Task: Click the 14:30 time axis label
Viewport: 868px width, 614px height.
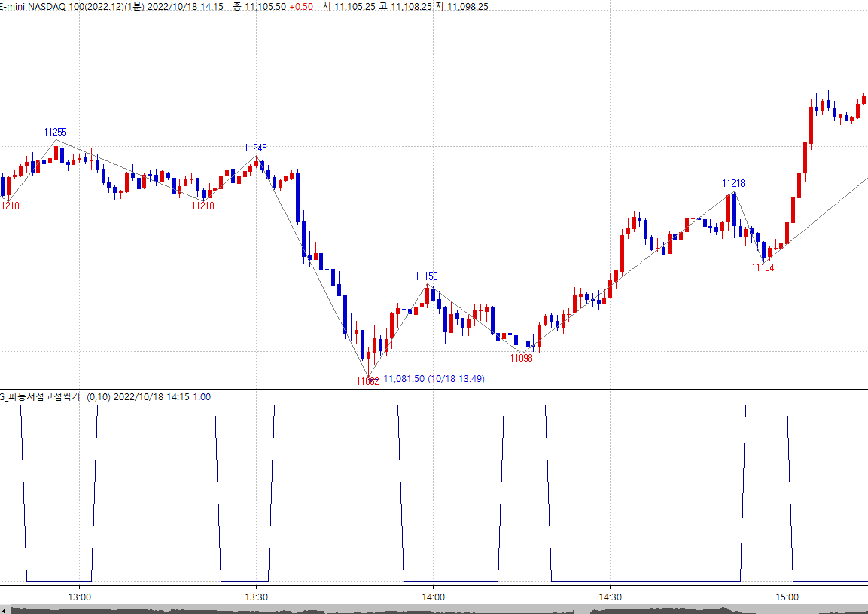Action: (x=610, y=596)
